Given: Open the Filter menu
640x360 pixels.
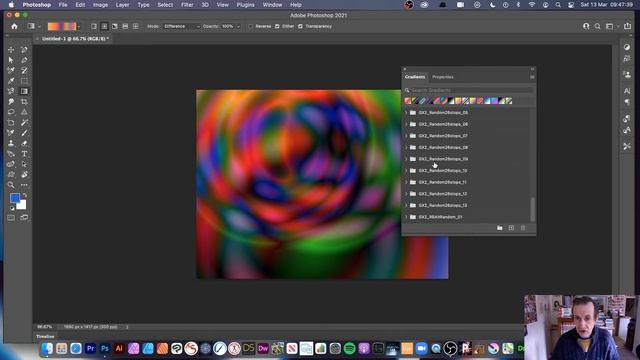Looking at the screenshot, I should 187,5.
